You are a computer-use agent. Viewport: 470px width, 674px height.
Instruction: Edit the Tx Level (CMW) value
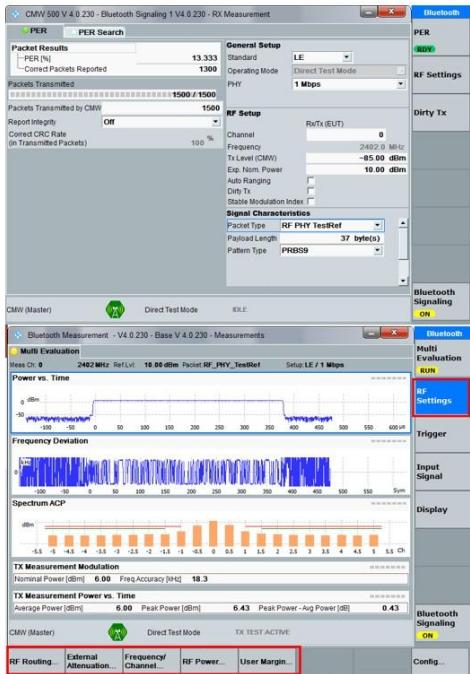tap(356, 158)
